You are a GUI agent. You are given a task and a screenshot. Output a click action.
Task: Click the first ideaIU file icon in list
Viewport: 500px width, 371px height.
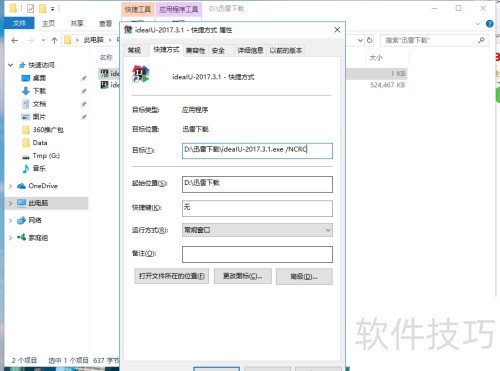tap(104, 73)
